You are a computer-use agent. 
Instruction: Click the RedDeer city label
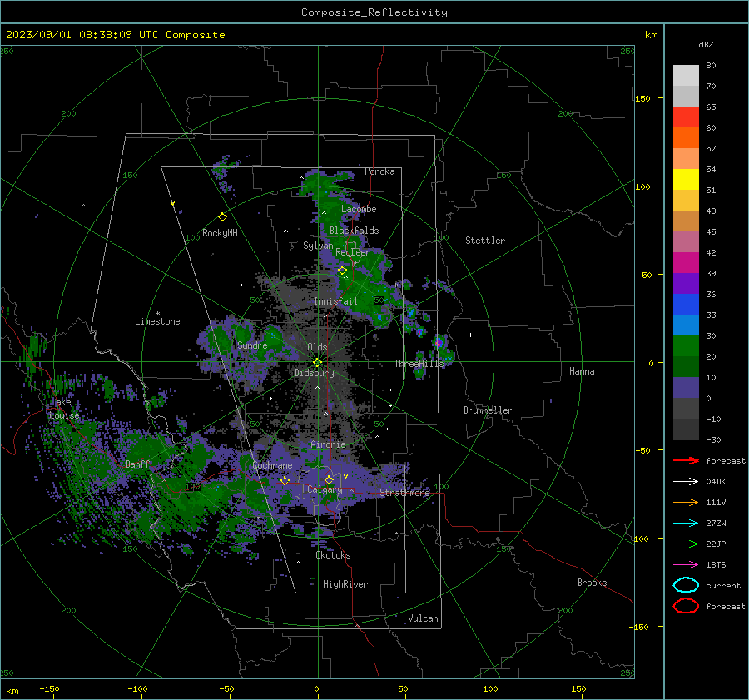click(x=353, y=252)
